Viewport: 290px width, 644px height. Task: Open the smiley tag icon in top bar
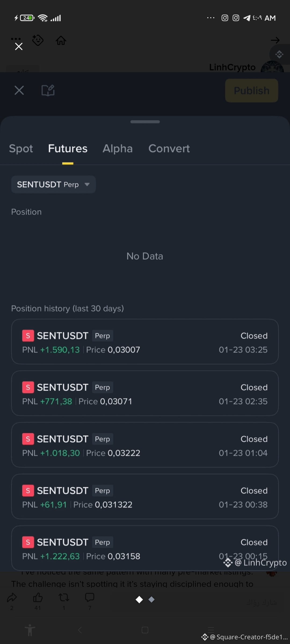pyautogui.click(x=38, y=40)
